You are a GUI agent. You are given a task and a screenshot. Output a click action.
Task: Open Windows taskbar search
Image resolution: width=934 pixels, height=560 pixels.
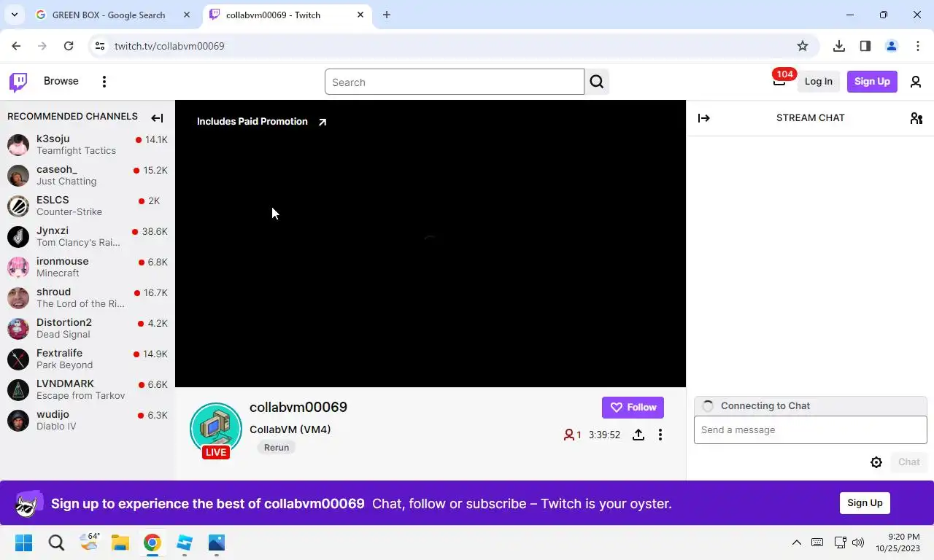point(56,542)
